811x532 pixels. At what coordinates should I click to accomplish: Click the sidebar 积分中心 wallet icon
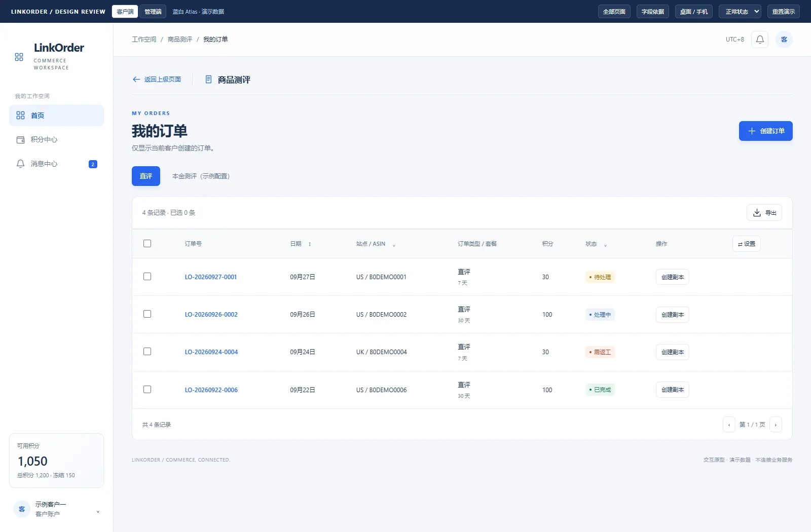click(21, 140)
